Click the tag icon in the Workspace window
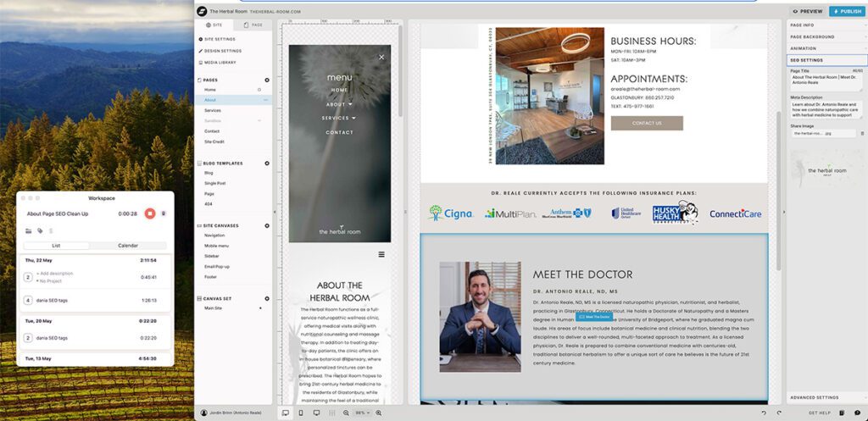Image resolution: width=868 pixels, height=421 pixels. point(40,230)
